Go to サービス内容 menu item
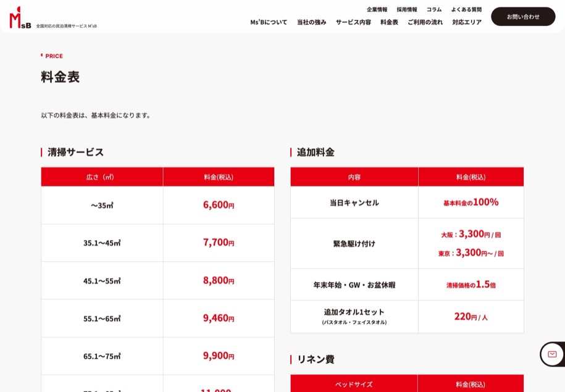This screenshot has width=565, height=392. [x=353, y=22]
